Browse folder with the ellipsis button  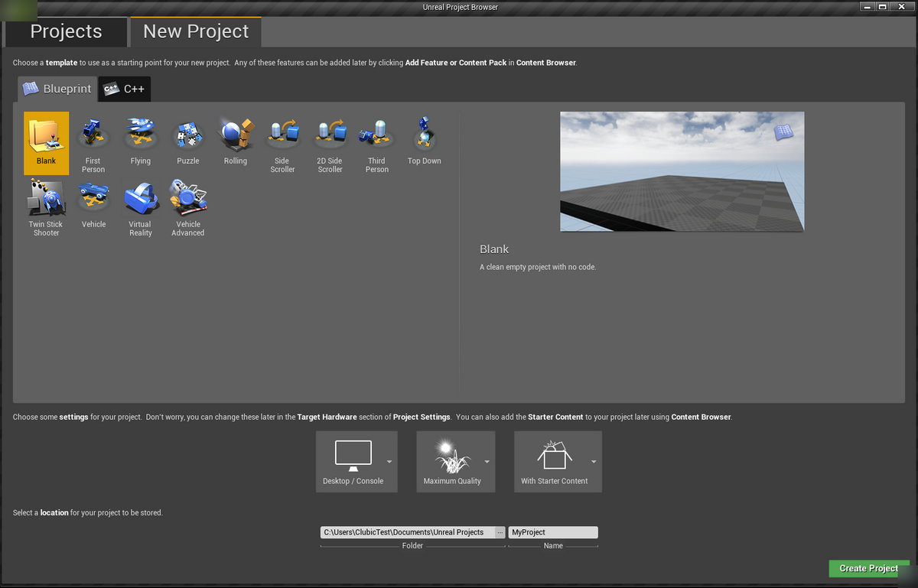500,532
